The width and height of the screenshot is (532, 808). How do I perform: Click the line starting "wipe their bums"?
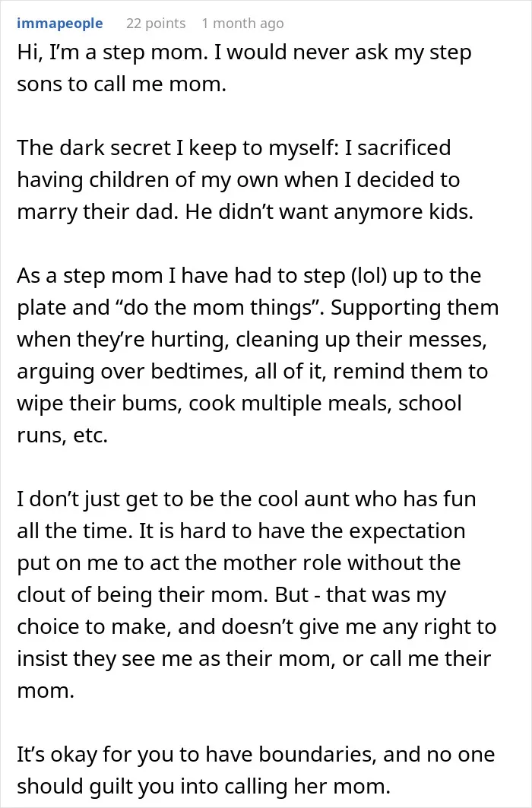[239, 404]
